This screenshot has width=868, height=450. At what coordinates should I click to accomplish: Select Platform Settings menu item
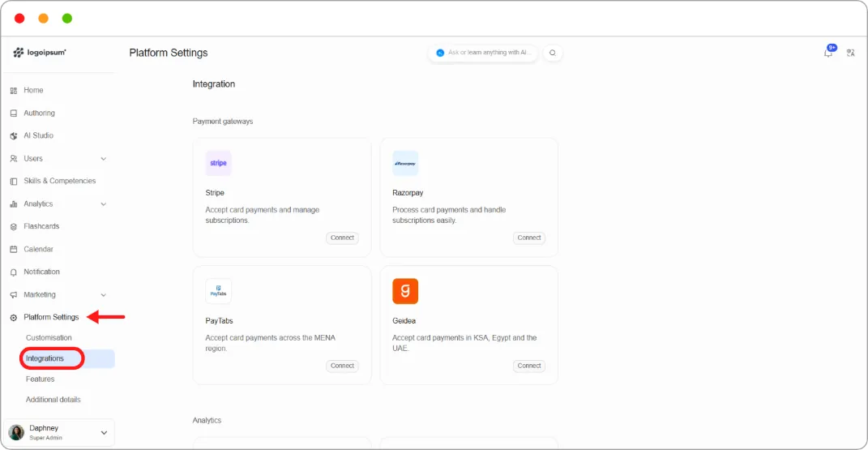pyautogui.click(x=52, y=317)
